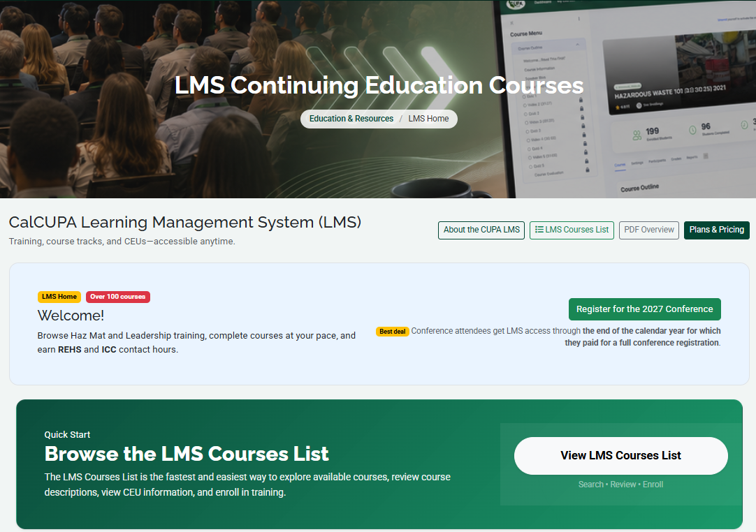Viewport: 756px width, 532px height.
Task: Follow the Education & Resources breadcrumb link
Action: coord(351,119)
